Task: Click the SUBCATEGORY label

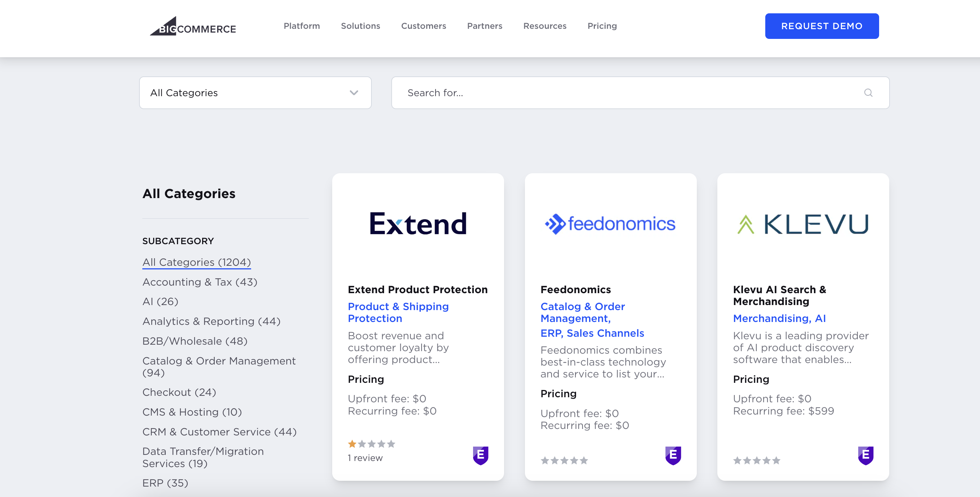Action: (x=178, y=241)
